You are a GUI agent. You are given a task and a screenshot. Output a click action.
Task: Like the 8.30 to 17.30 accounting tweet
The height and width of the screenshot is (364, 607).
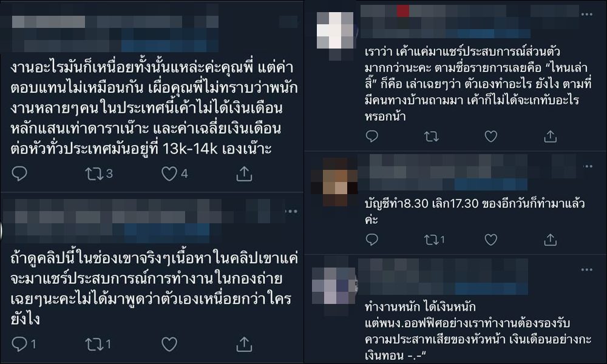click(491, 240)
